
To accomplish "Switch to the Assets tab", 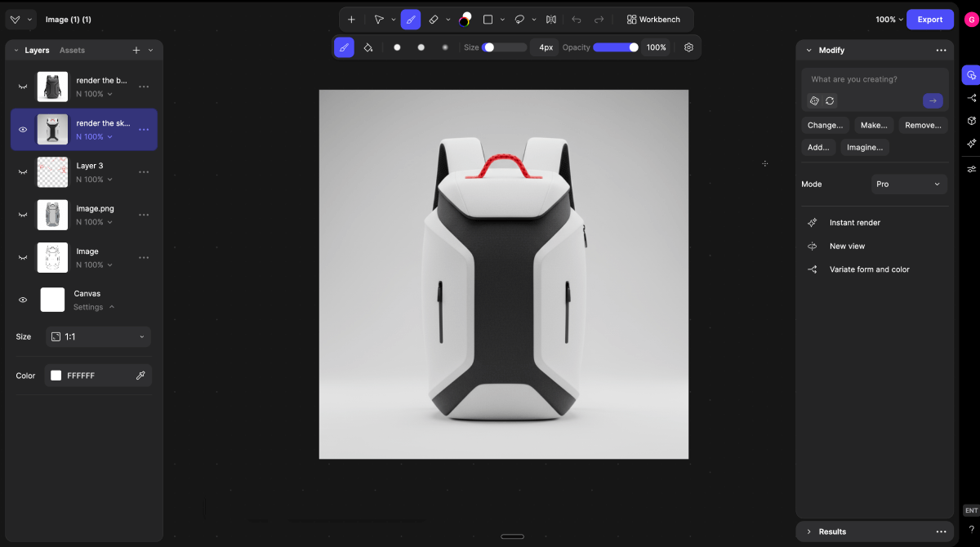I will click(x=72, y=51).
